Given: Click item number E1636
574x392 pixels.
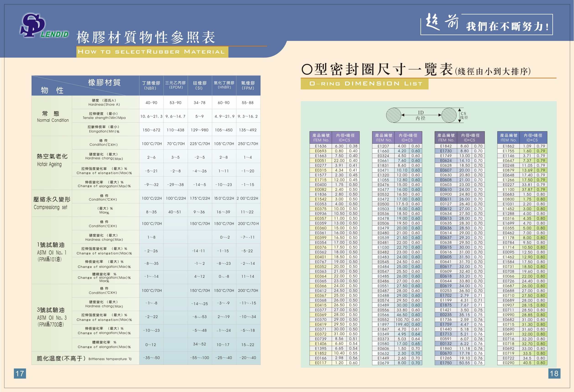Looking at the screenshot, I should [321, 146].
